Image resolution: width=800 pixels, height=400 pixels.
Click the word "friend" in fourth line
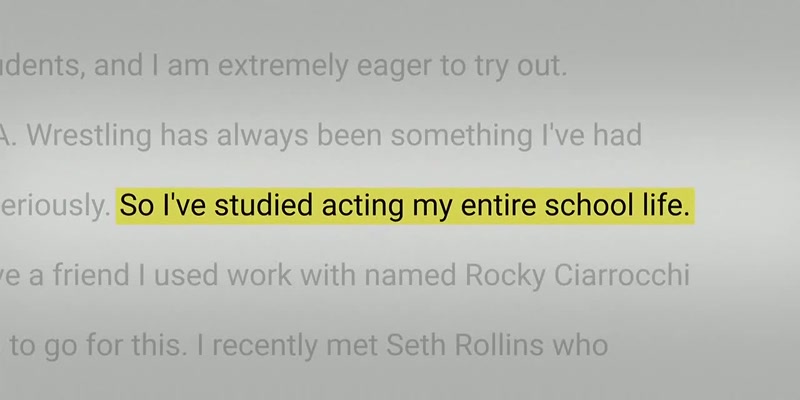point(91,276)
